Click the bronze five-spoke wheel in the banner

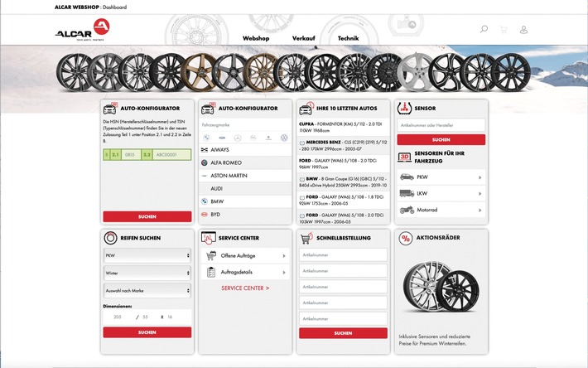tap(199, 72)
